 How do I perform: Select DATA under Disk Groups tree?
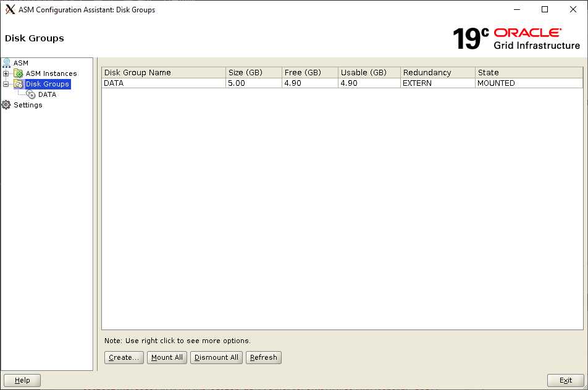tap(47, 94)
